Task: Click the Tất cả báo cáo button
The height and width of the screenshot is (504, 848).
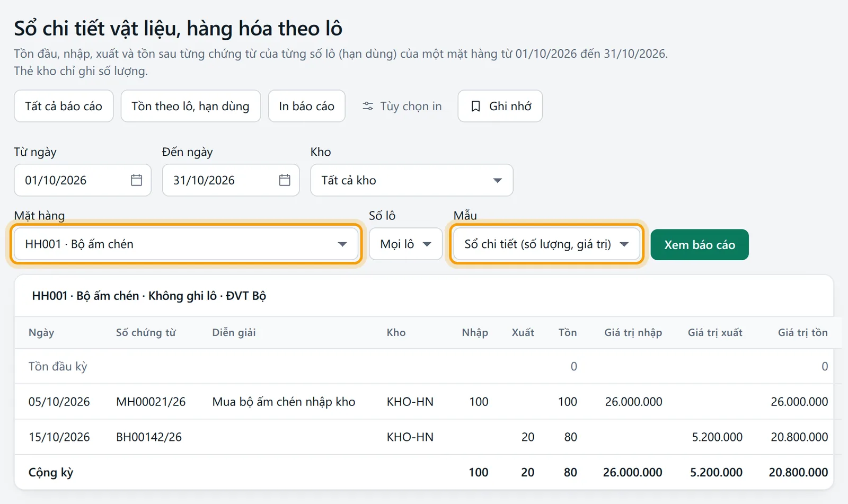Action: (64, 106)
